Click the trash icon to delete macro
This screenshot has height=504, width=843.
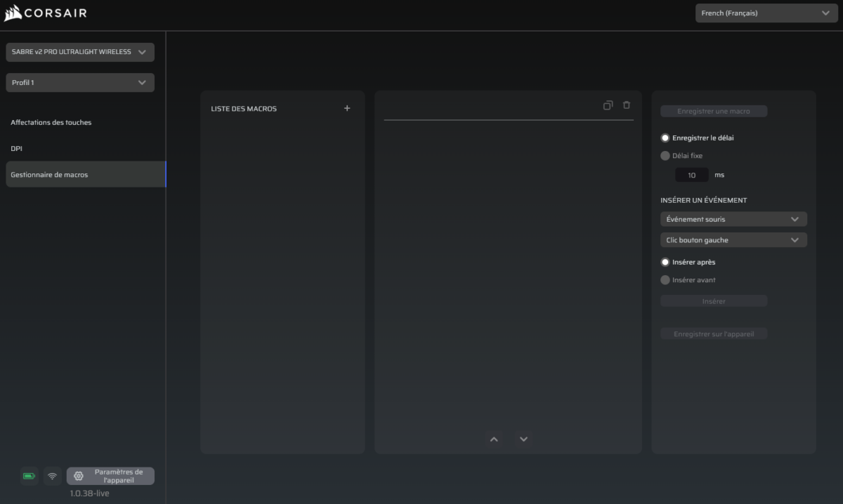pyautogui.click(x=627, y=105)
